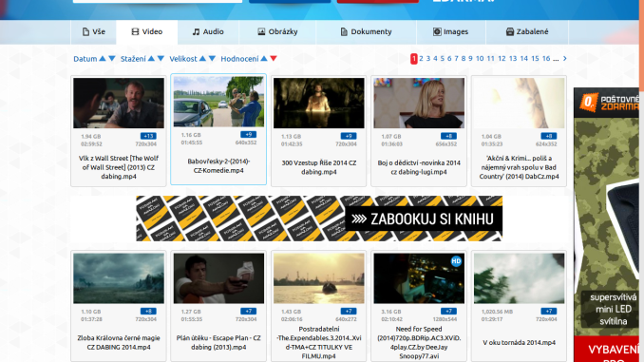644x362 pixels.
Task: Open the Images tab
Action: pyautogui.click(x=451, y=31)
